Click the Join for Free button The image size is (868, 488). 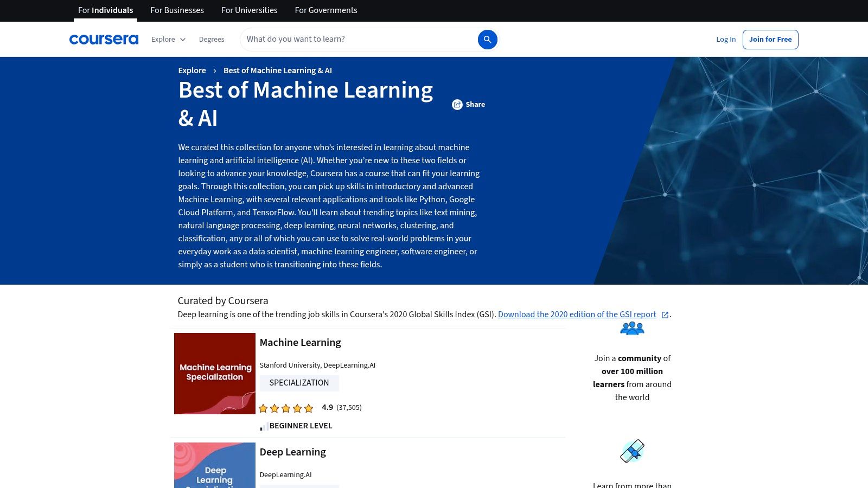tap(770, 39)
